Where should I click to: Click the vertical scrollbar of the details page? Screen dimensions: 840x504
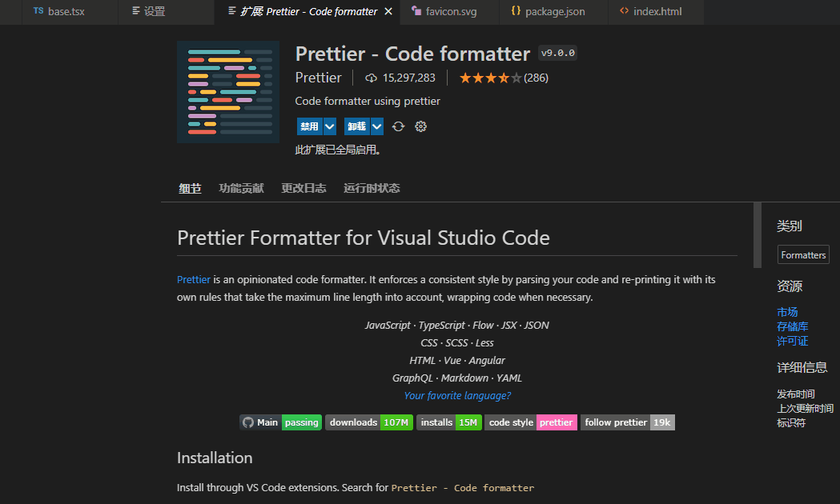(758, 235)
